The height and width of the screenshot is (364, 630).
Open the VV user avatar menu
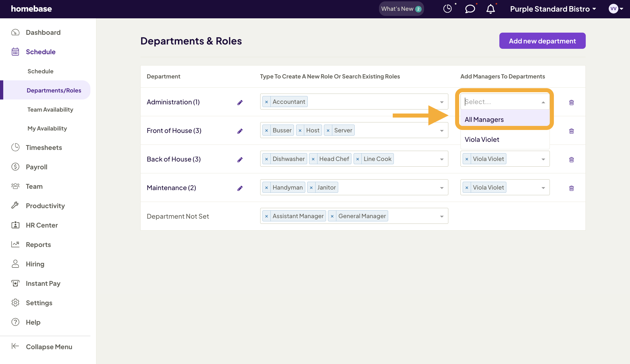point(616,9)
